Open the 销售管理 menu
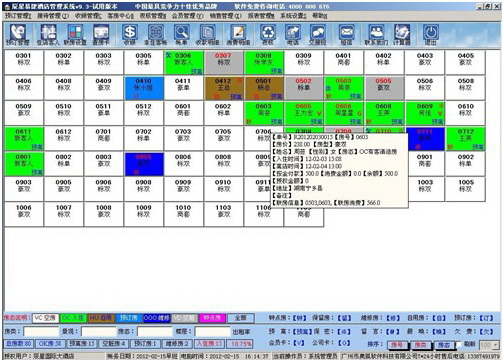 [x=226, y=16]
